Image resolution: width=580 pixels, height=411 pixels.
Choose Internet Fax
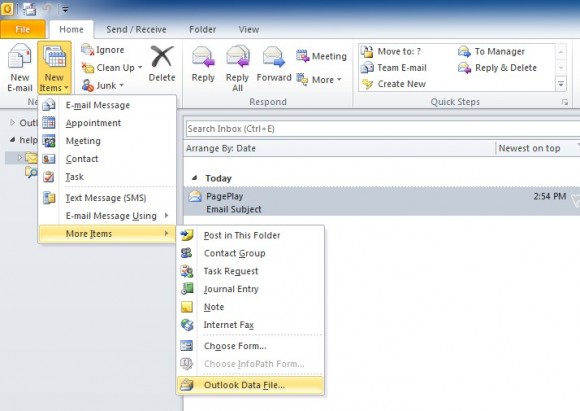(x=250, y=325)
